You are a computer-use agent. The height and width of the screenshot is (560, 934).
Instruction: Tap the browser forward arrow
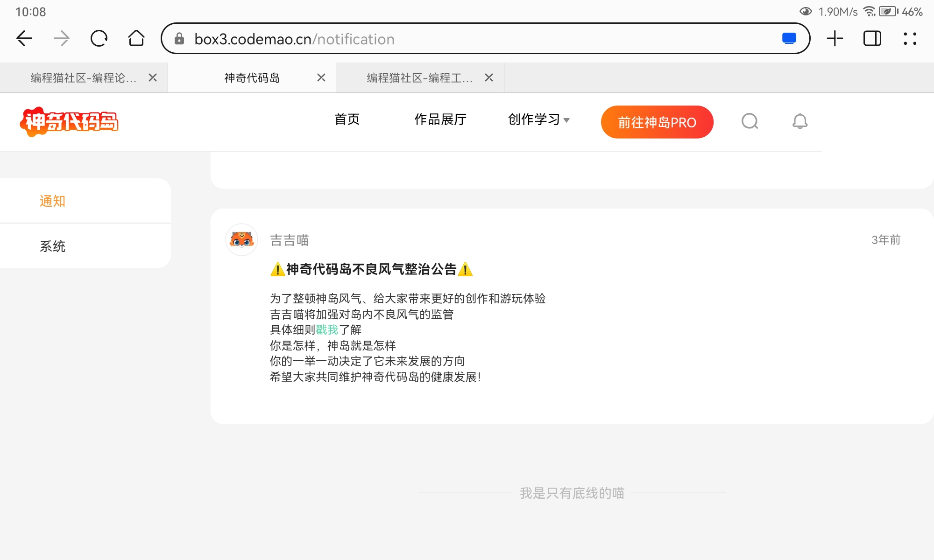(62, 38)
